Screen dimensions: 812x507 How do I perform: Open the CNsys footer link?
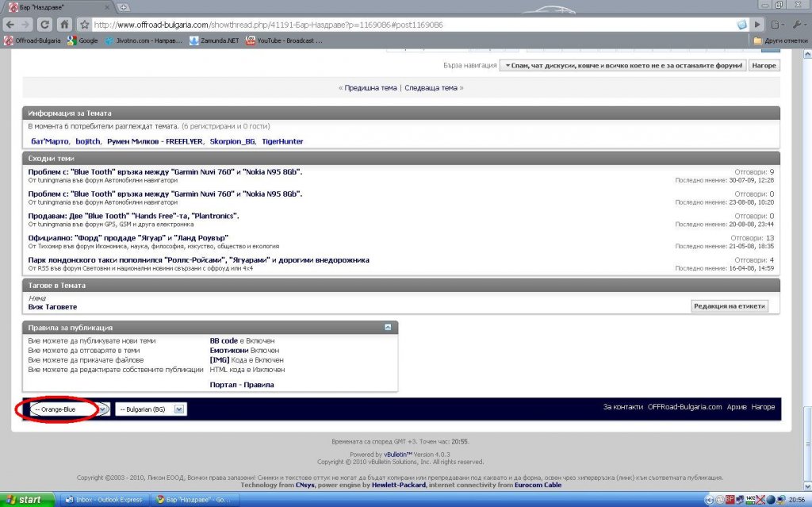point(304,486)
